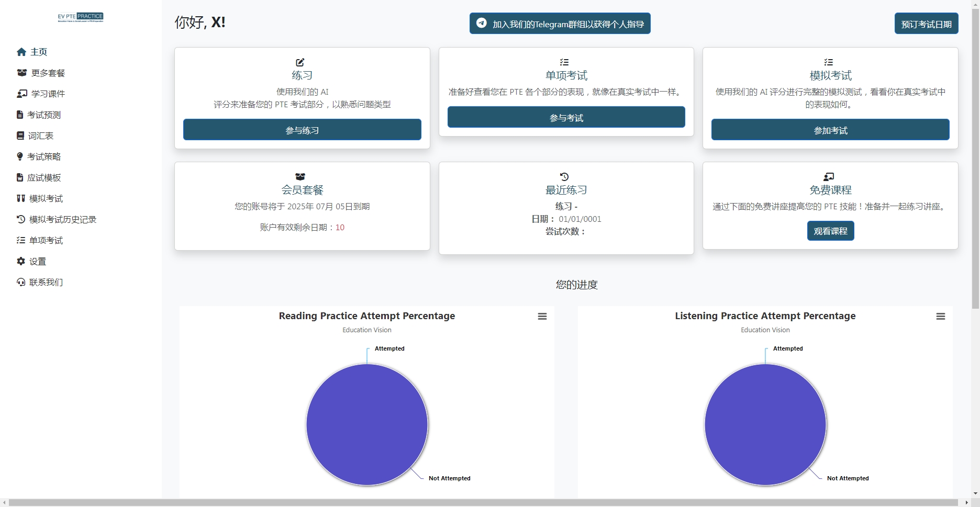The width and height of the screenshot is (980, 507).
Task: Click the 观看课程 button
Action: click(830, 231)
